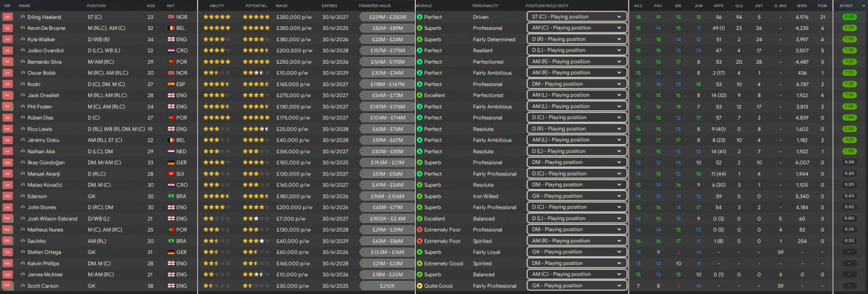Click the Spain flag in Rodri's row
Image resolution: width=868 pixels, height=294 pixels.
[x=170, y=84]
